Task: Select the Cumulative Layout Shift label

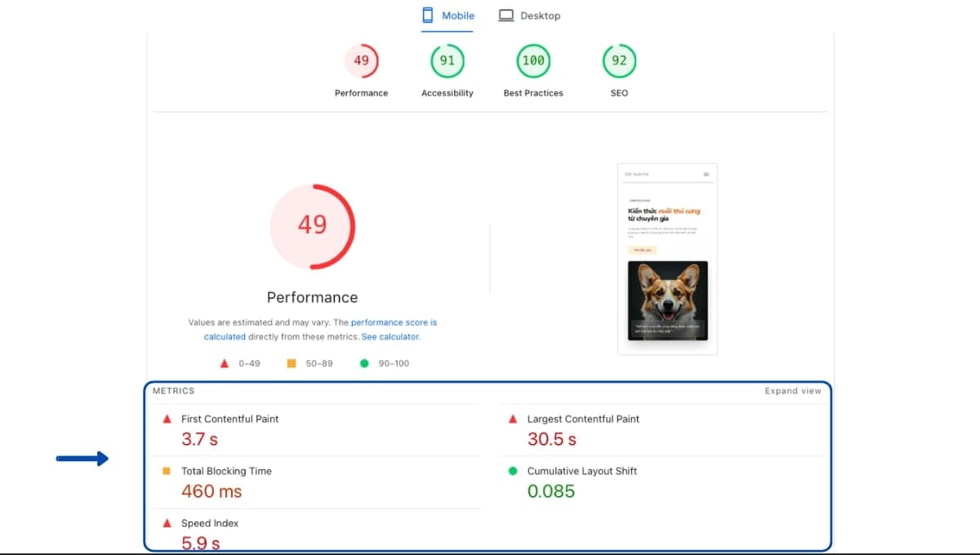Action: [x=582, y=471]
